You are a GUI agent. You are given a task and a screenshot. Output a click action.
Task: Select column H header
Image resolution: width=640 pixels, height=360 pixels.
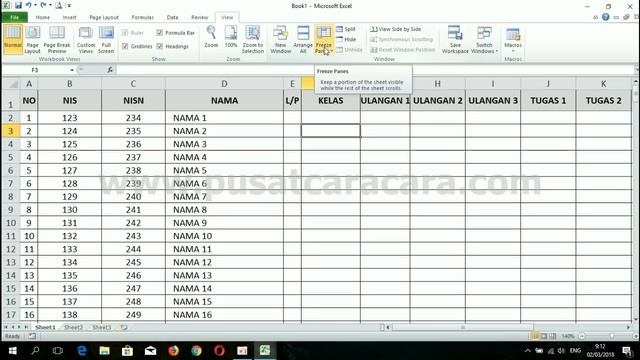437,84
